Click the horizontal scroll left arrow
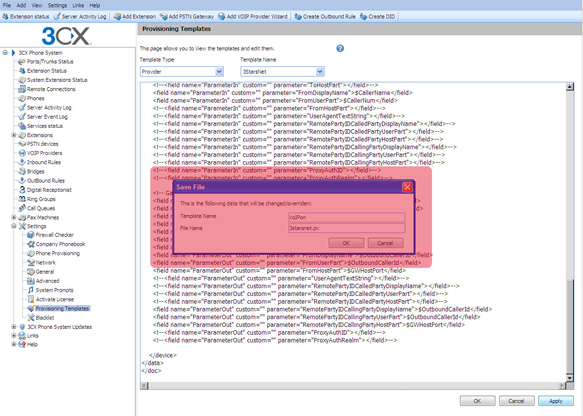This screenshot has width=583, height=416. pyautogui.click(x=145, y=386)
